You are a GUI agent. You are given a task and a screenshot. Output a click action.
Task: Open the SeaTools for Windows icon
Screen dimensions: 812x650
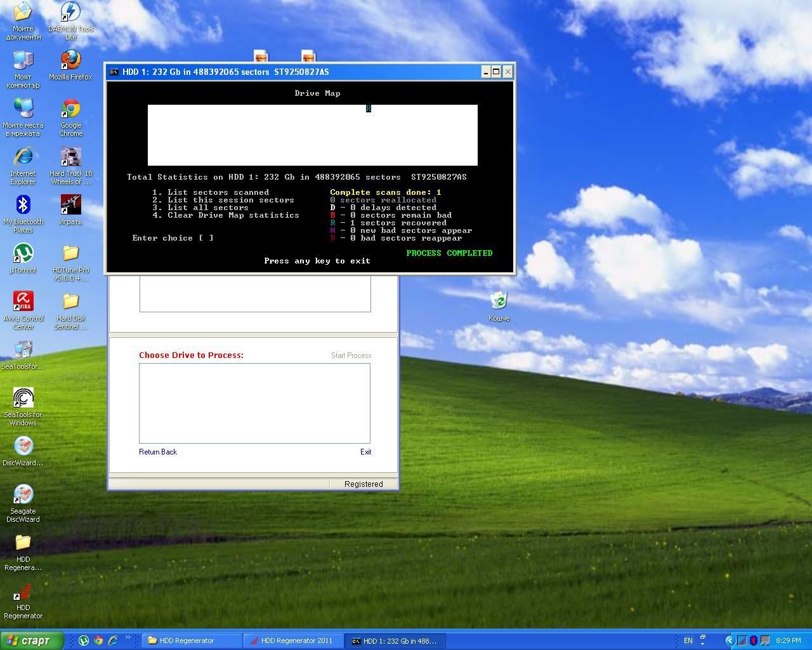click(x=23, y=399)
